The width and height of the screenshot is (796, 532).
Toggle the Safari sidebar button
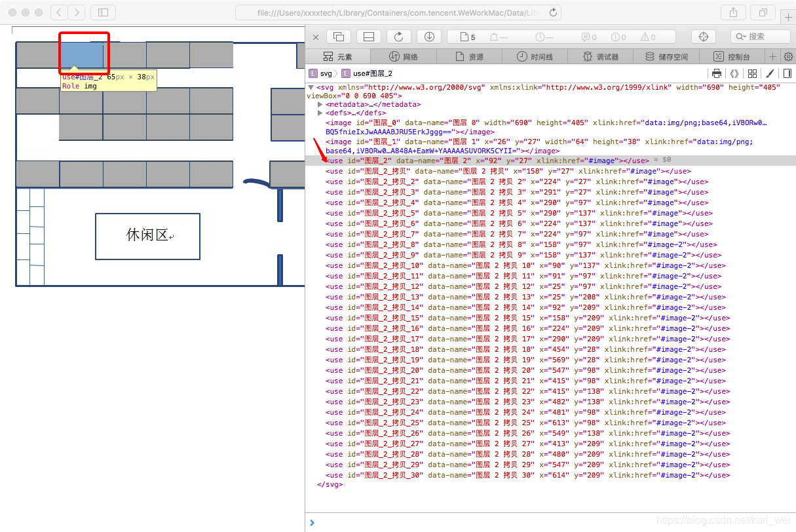pyautogui.click(x=103, y=12)
